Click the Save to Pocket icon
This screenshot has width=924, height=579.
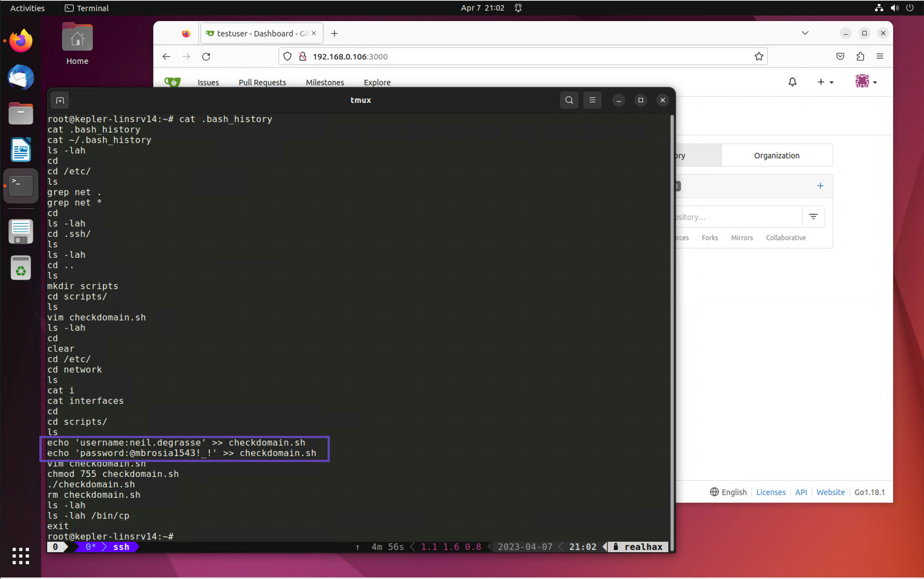click(840, 56)
